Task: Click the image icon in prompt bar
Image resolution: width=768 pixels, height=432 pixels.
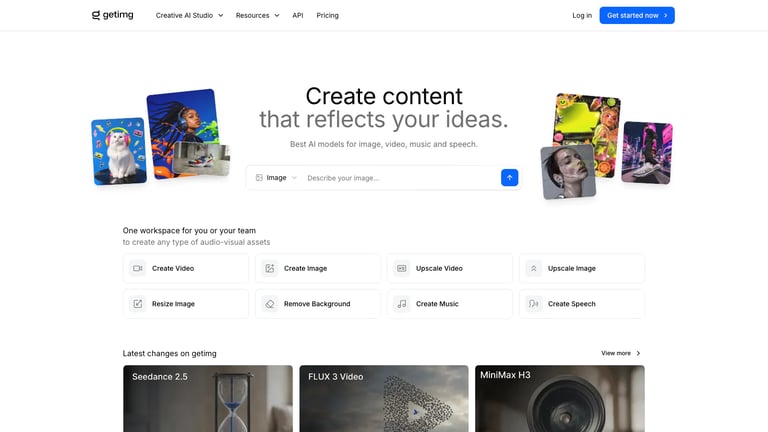Action: coord(259,178)
